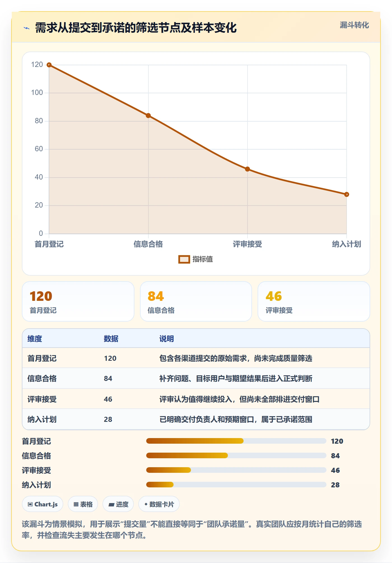This screenshot has height=563, width=392.
Task: Click 纳入计划 in the table's 维度 column
Action: pyautogui.click(x=42, y=419)
